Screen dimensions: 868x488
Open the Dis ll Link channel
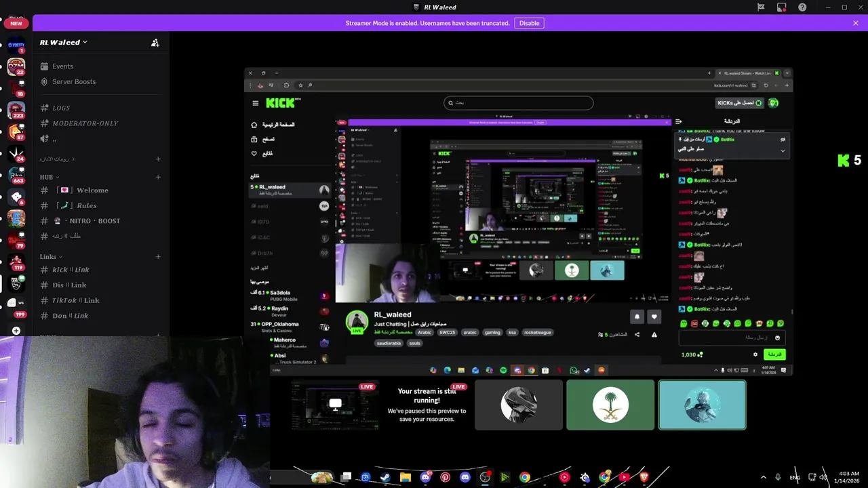(100, 285)
